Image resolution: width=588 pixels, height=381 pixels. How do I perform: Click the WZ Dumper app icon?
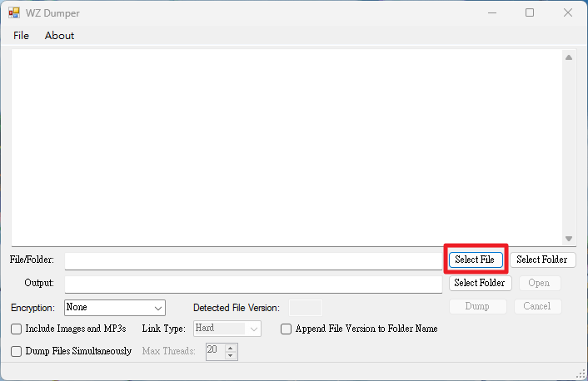(14, 12)
